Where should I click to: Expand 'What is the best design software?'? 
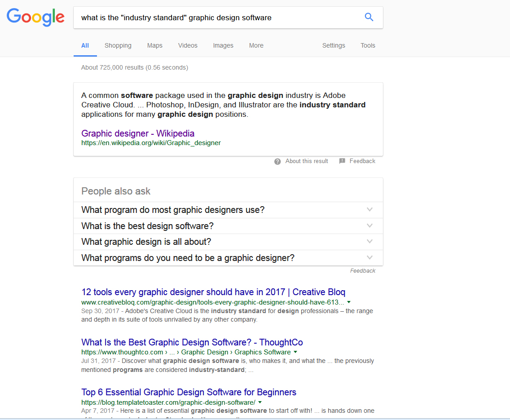click(x=228, y=226)
